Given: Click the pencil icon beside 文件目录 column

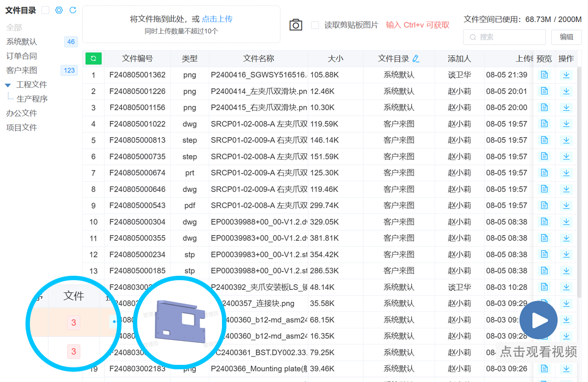Looking at the screenshot, I should point(416,59).
